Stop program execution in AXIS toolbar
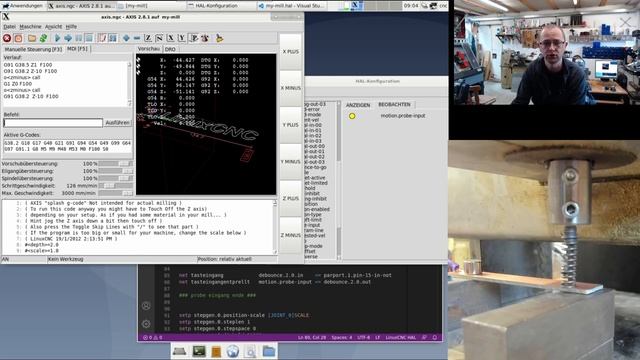The image size is (640, 360). (x=89, y=38)
